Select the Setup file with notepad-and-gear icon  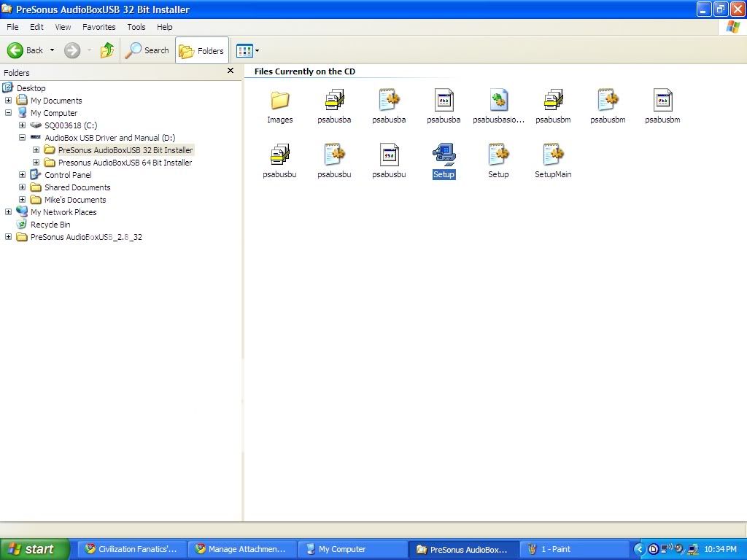click(498, 161)
